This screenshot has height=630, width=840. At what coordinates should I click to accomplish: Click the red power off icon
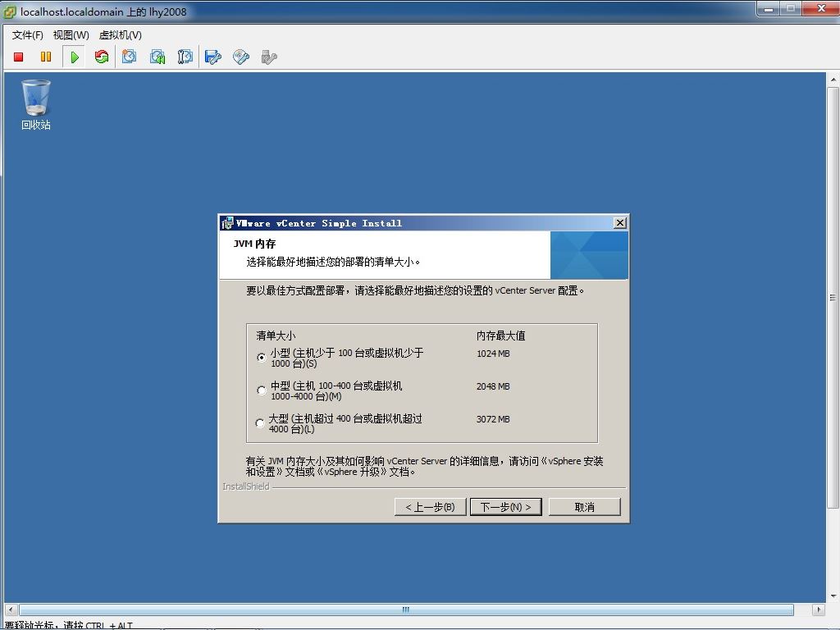(x=18, y=57)
